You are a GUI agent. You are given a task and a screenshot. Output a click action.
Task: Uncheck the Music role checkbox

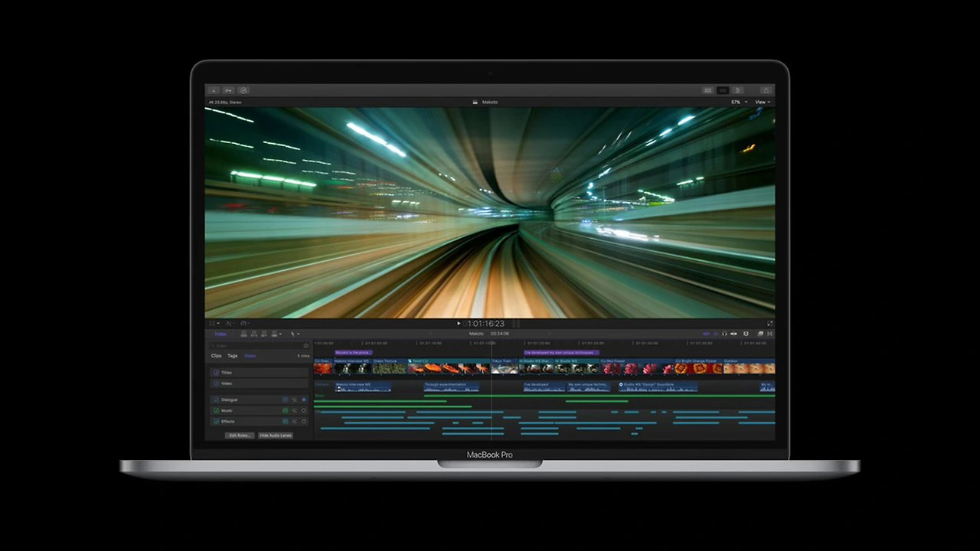pyautogui.click(x=216, y=410)
